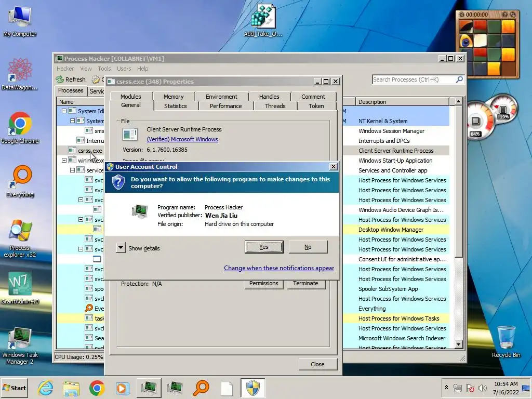
Task: Switch to Modules tab in properties
Action: [130, 97]
